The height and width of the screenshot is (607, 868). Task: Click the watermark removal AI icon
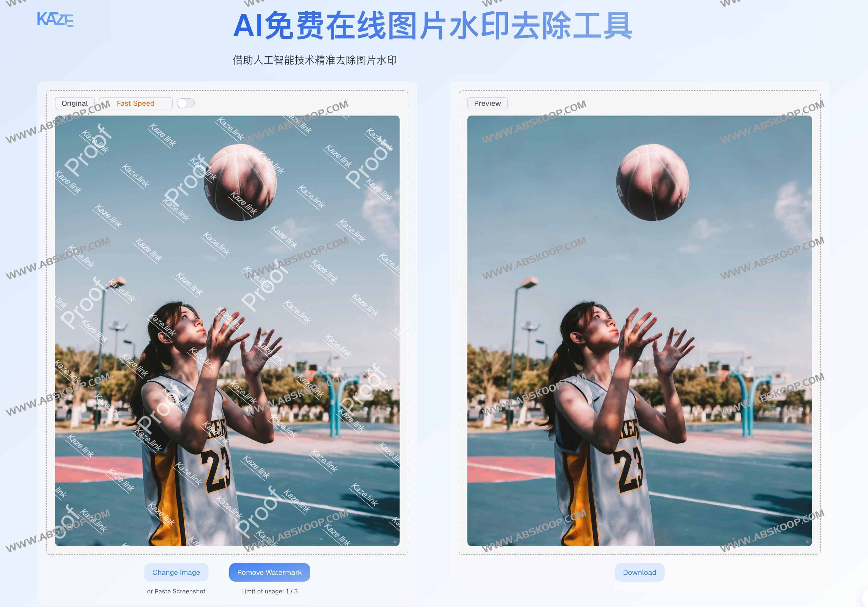tap(55, 18)
